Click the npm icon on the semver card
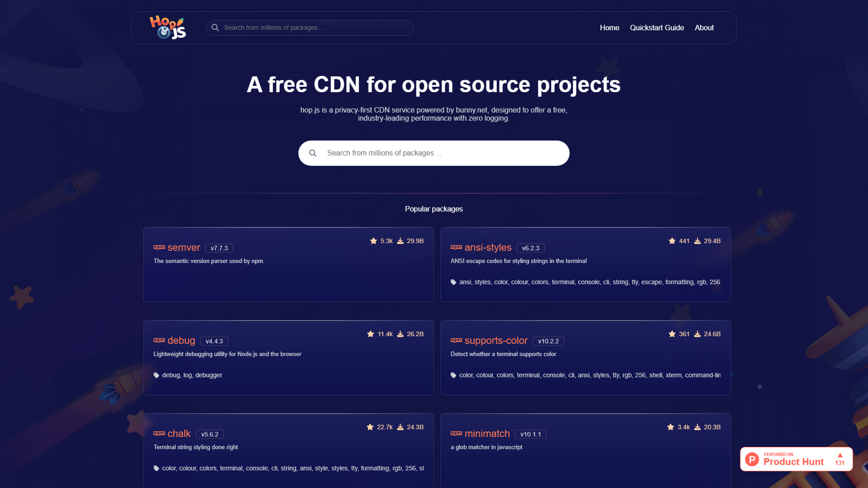Image resolution: width=868 pixels, height=488 pixels. click(159, 247)
